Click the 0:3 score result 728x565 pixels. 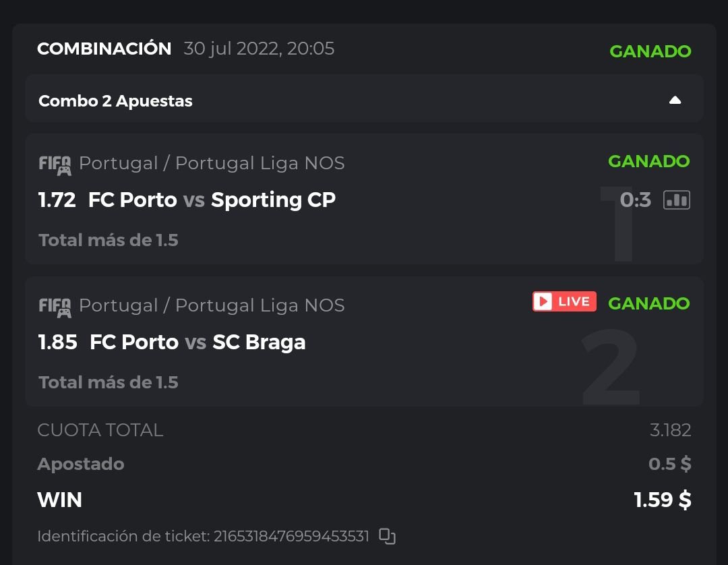click(636, 200)
